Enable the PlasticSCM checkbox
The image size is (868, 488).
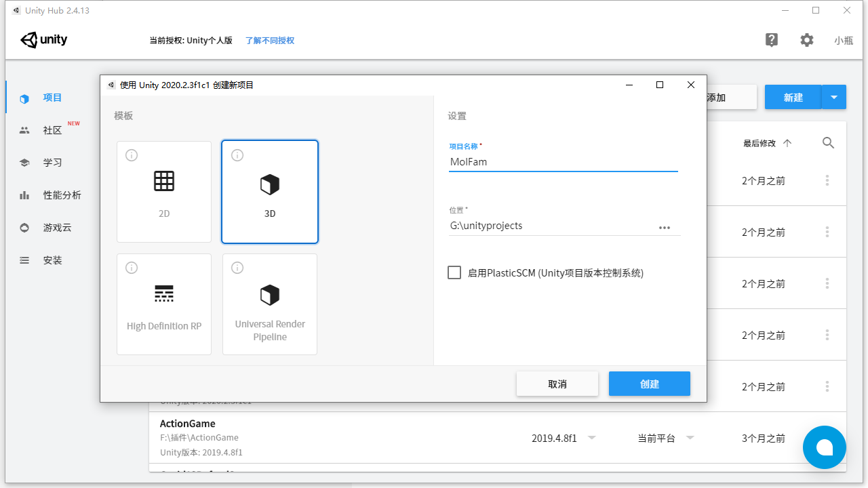tap(454, 272)
